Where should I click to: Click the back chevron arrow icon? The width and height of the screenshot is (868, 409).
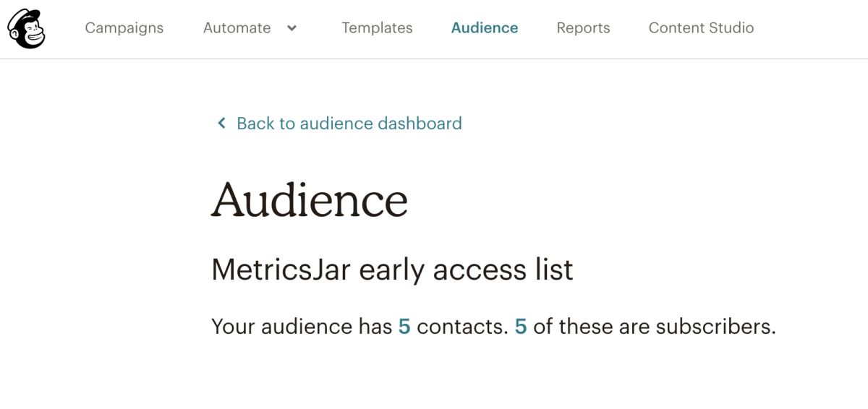(221, 124)
